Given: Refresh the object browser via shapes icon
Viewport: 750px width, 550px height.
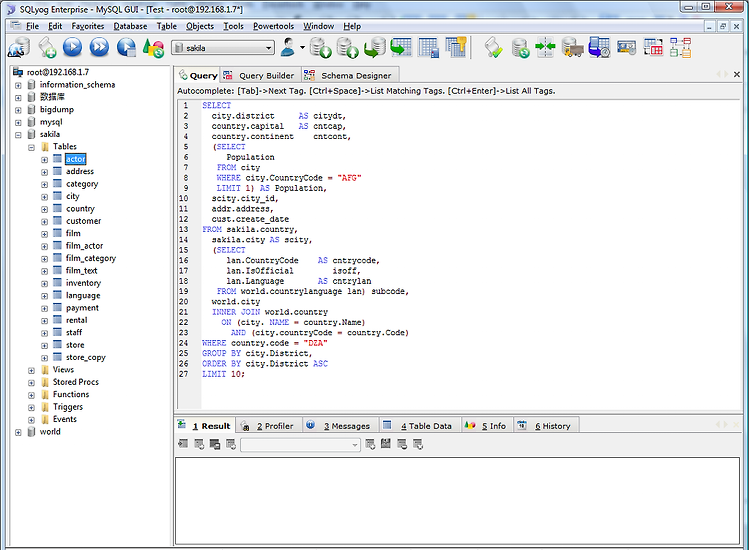Looking at the screenshot, I should [x=154, y=48].
